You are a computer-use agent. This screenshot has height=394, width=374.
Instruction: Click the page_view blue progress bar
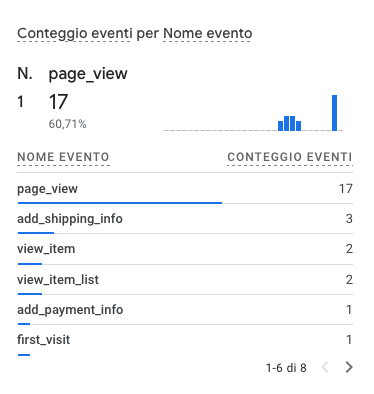tap(120, 203)
